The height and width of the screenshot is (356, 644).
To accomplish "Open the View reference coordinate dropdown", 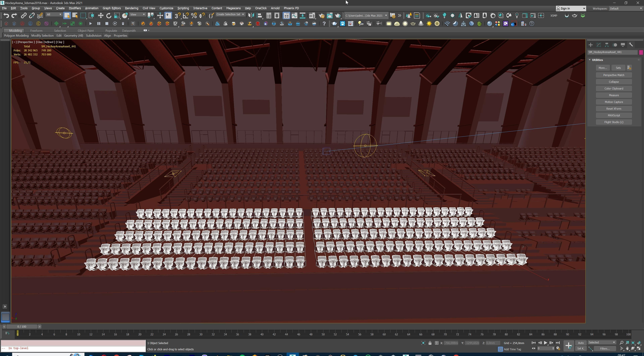I will click(138, 14).
